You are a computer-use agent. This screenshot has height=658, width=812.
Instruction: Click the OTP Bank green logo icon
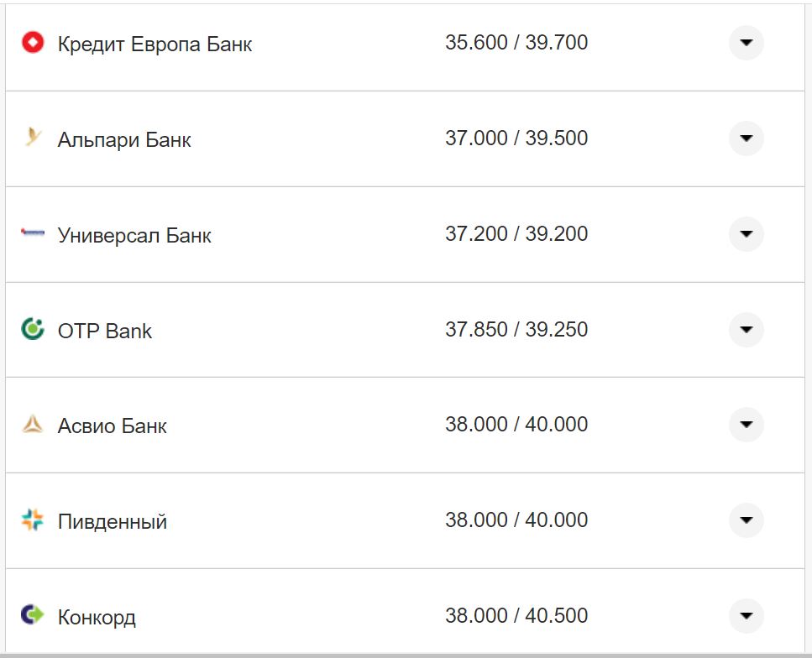pos(33,329)
